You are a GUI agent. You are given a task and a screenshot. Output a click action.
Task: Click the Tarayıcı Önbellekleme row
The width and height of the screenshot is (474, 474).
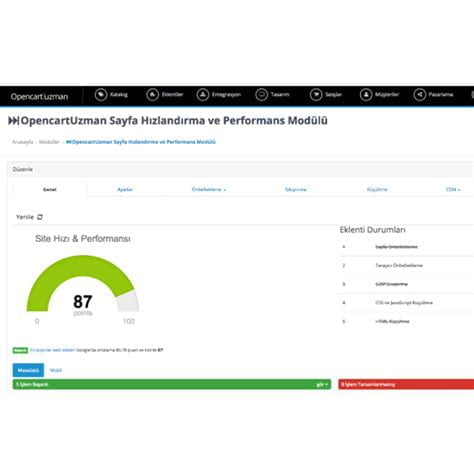(x=406, y=266)
